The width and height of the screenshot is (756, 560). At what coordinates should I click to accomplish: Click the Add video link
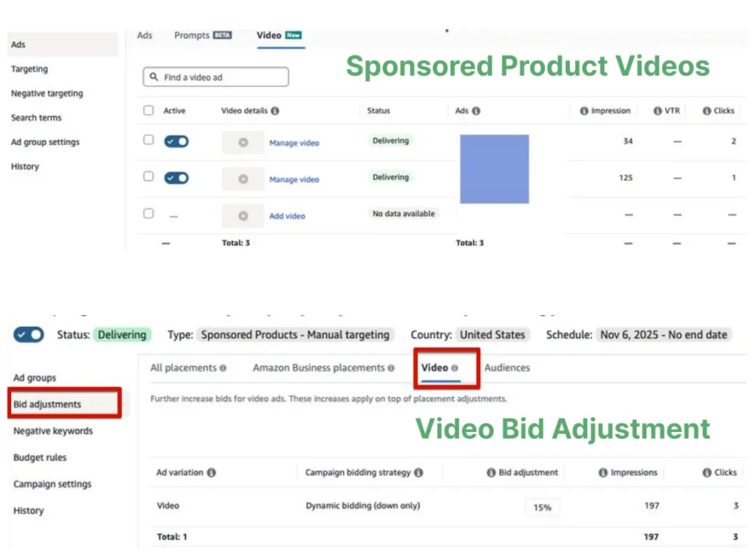pos(288,216)
